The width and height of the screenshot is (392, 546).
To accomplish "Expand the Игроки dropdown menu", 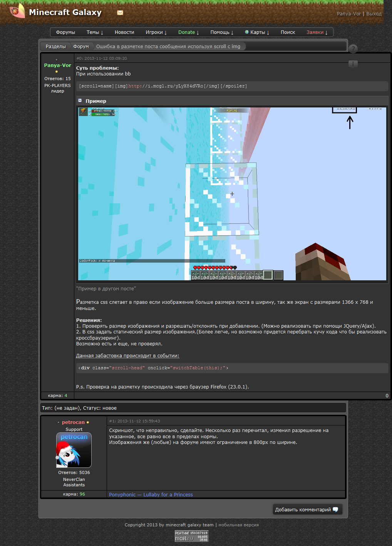I will (x=156, y=32).
